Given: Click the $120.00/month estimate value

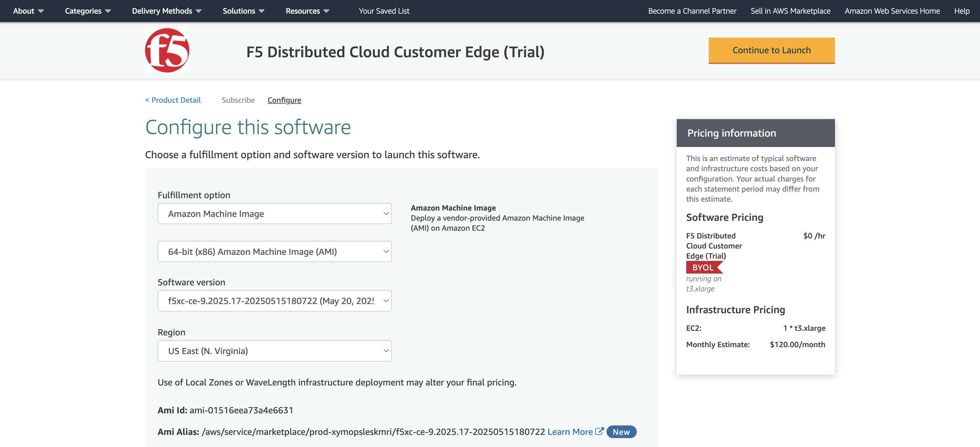Looking at the screenshot, I should pyautogui.click(x=797, y=344).
